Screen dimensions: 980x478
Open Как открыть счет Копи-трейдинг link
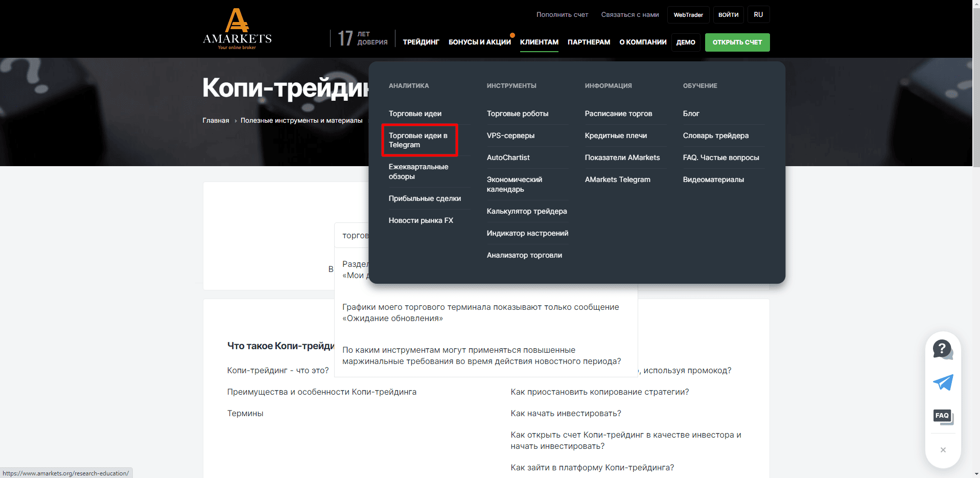[x=626, y=441]
